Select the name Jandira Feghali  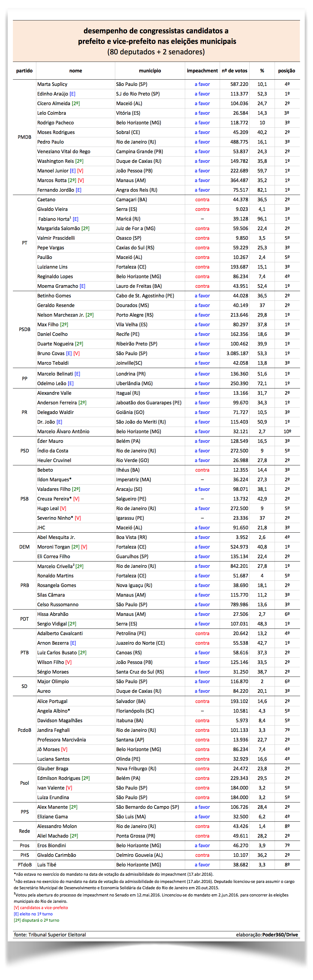tap(53, 730)
